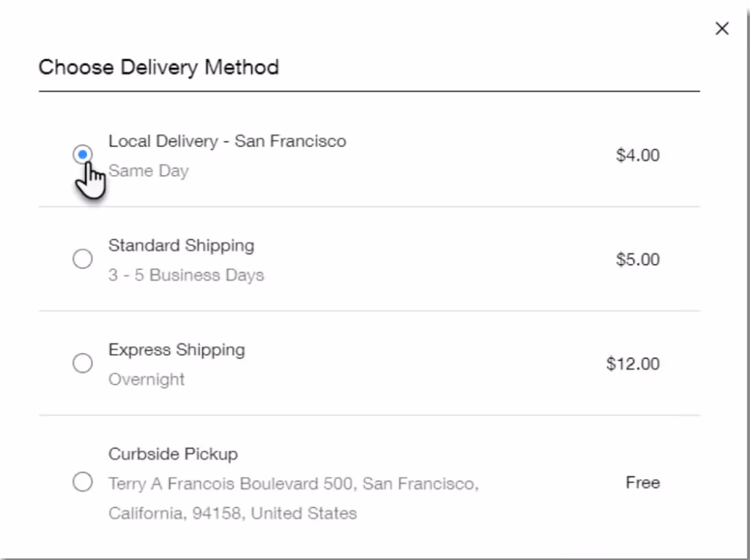Select the Express Shipping radio button
750x560 pixels.
(83, 363)
